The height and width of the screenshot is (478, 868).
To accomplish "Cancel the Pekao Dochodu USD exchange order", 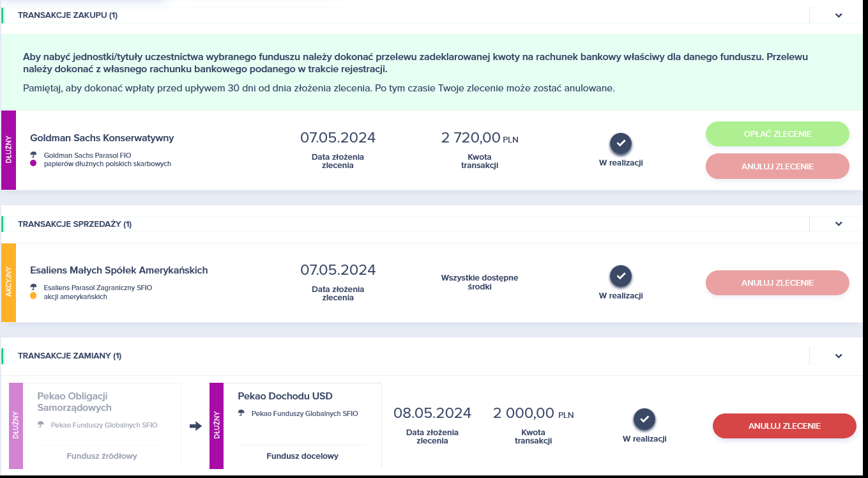I will [x=784, y=426].
